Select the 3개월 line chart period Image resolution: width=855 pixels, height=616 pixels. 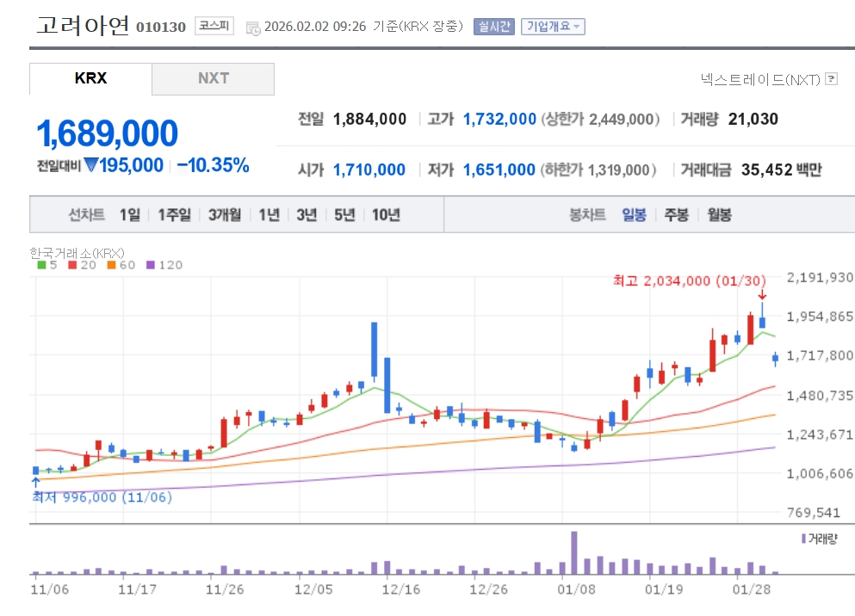[x=224, y=215]
